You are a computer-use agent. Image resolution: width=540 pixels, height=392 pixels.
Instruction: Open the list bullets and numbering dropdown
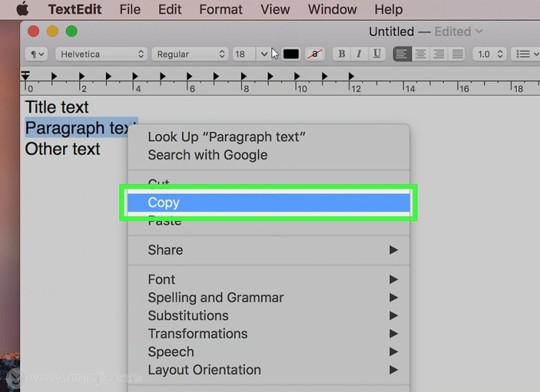(526, 54)
